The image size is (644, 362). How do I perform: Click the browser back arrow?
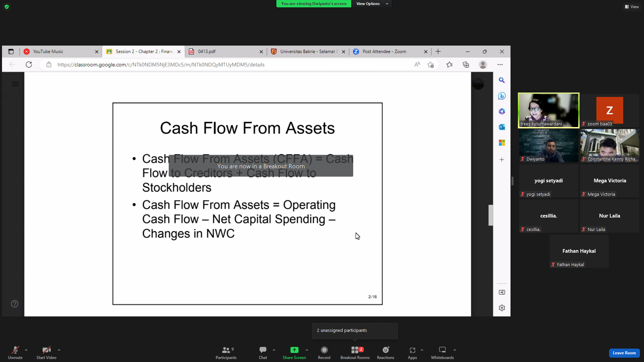(x=12, y=65)
